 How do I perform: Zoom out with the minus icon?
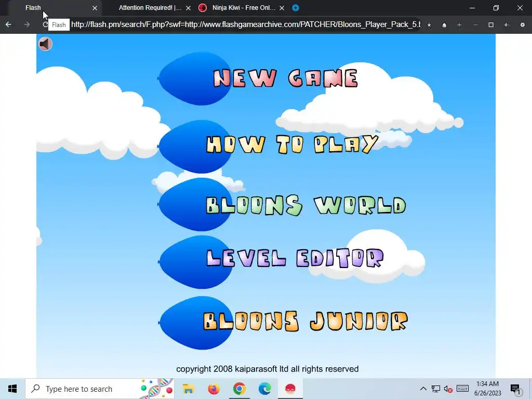[475, 25]
